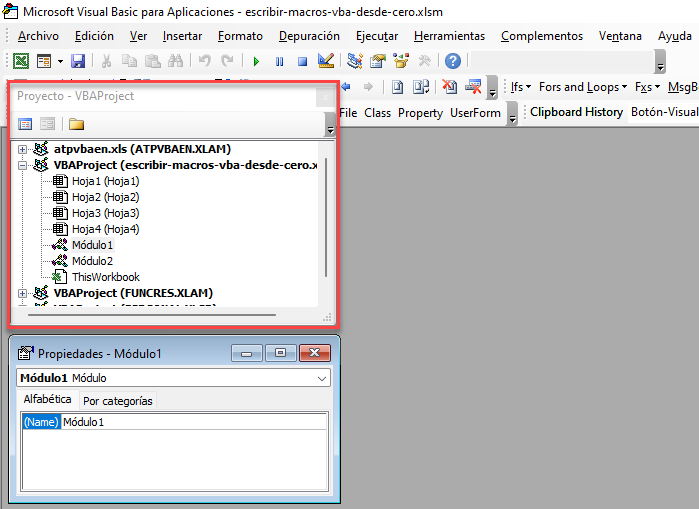The image size is (699, 509).
Task: Open the Archivo menu
Action: pyautogui.click(x=38, y=36)
